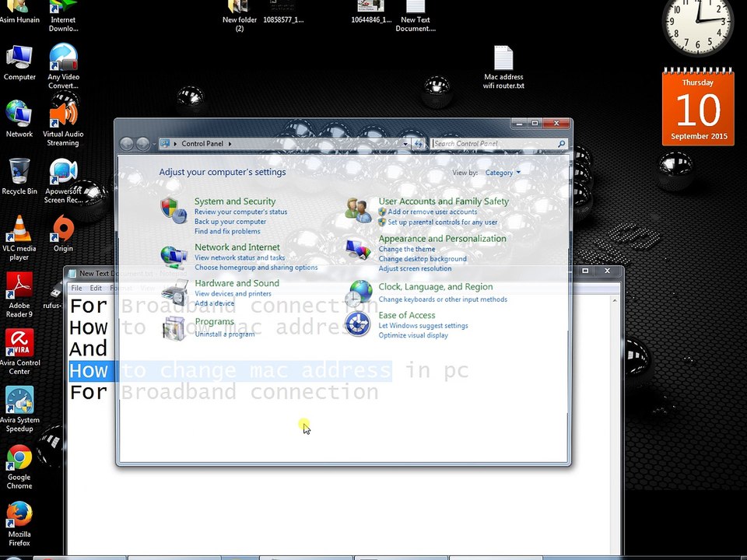Open the File menu in Notepad
This screenshot has width=747, height=560.
coord(76,288)
